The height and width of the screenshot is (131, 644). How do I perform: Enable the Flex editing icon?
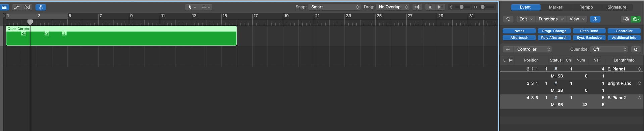[x=28, y=7]
